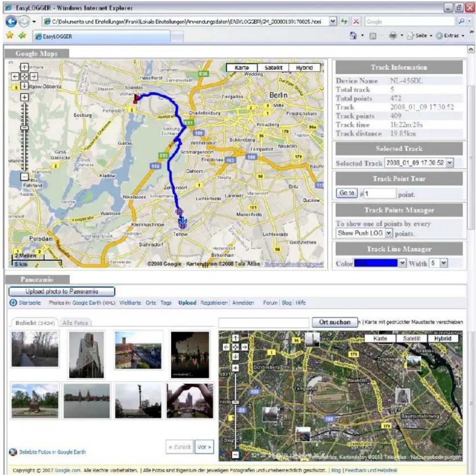The height and width of the screenshot is (475, 476).
Task: Click the Go to track point button
Action: coord(347,193)
